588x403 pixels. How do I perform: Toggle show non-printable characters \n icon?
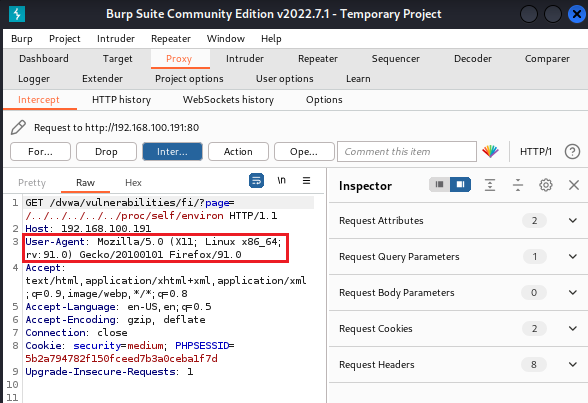coord(282,180)
